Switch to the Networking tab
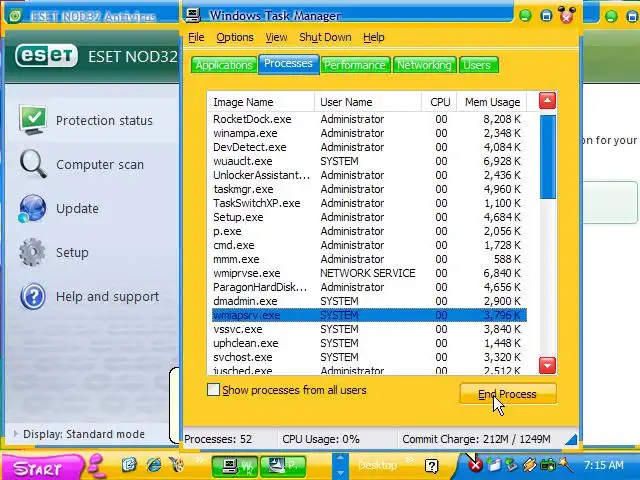This screenshot has width=640, height=480. (424, 65)
